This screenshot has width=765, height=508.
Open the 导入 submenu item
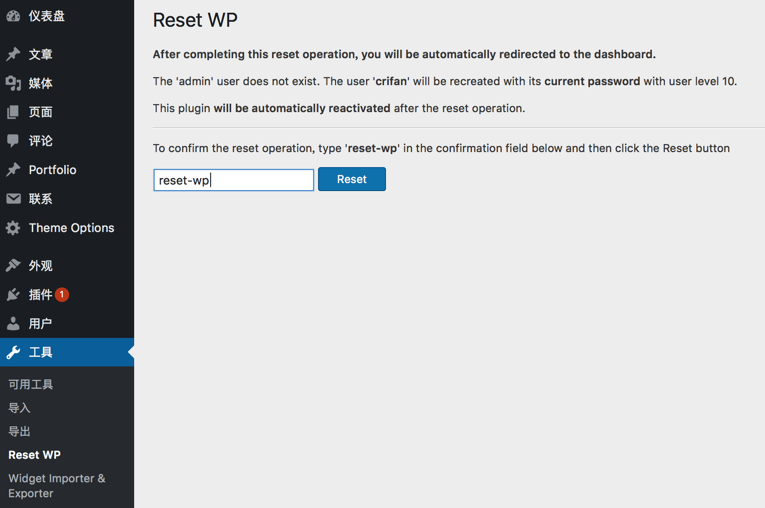coord(20,408)
